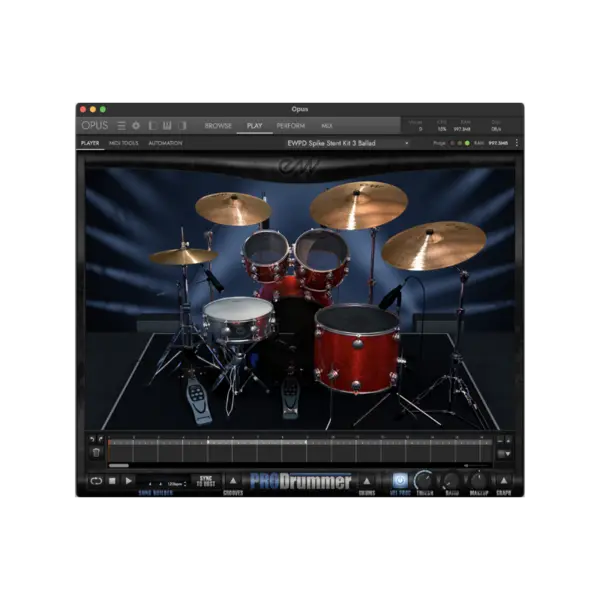Switch to the Mix tab
This screenshot has height=600, width=600.
[x=327, y=126]
